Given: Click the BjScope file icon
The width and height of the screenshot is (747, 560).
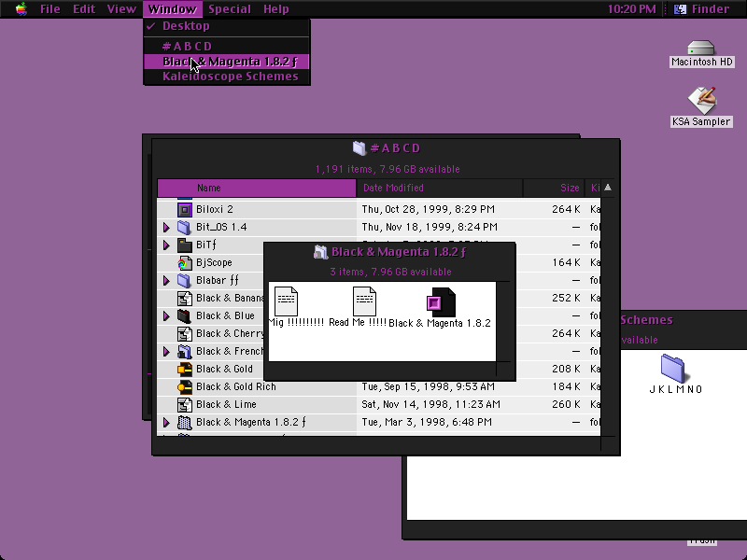Looking at the screenshot, I should coord(184,263).
